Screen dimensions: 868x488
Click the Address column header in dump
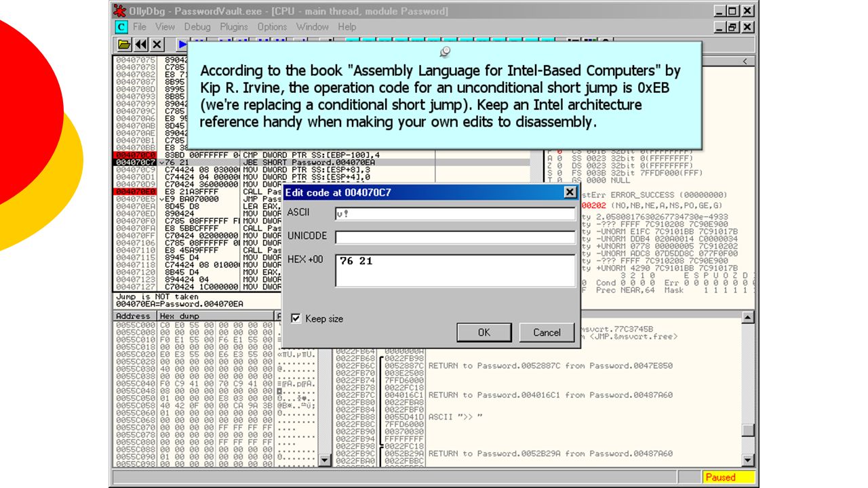coord(134,316)
